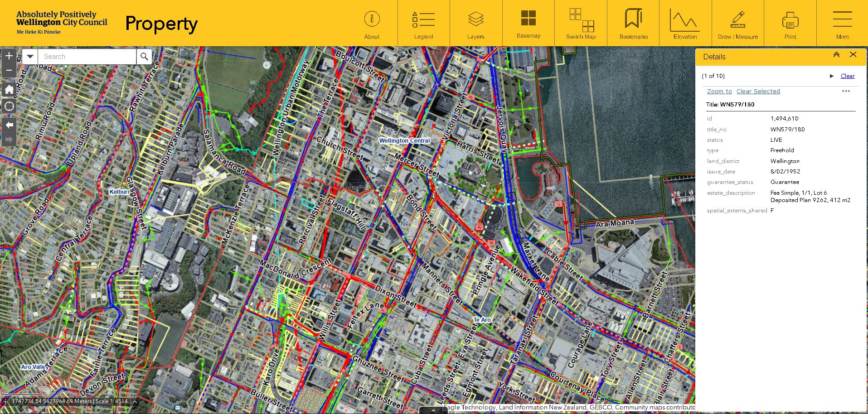Screen dimensions: 868x414
Task: Click the Clear Selected link
Action: [758, 91]
